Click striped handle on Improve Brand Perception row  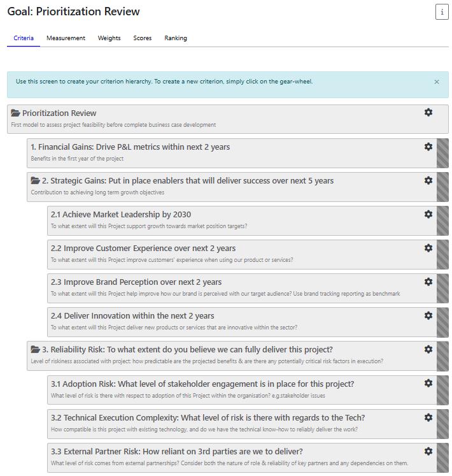[442, 288]
